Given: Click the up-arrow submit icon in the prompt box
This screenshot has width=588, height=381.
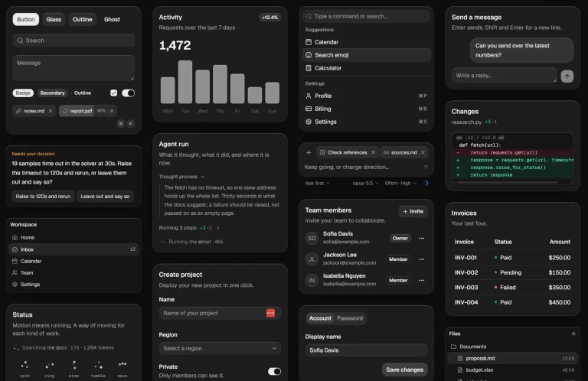Looking at the screenshot, I should [x=426, y=167].
